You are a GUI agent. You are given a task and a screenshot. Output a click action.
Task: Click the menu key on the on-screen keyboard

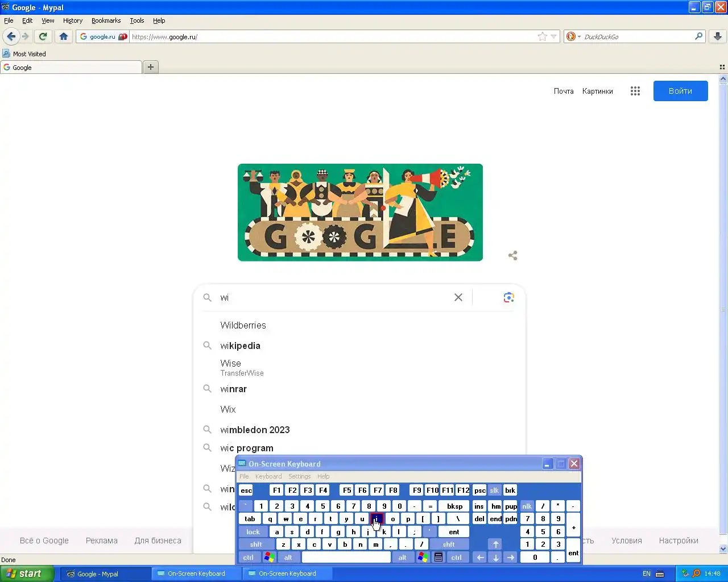pos(439,558)
